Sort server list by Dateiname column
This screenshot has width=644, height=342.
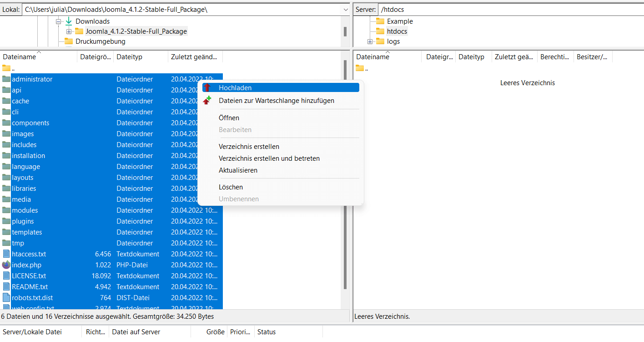pyautogui.click(x=387, y=57)
